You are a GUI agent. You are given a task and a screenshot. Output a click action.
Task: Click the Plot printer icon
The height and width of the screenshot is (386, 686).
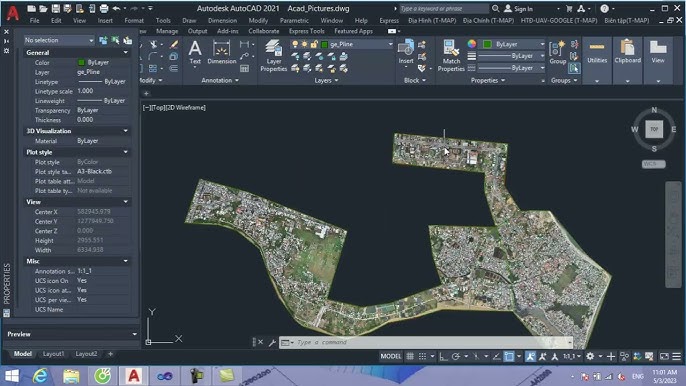coord(104,8)
